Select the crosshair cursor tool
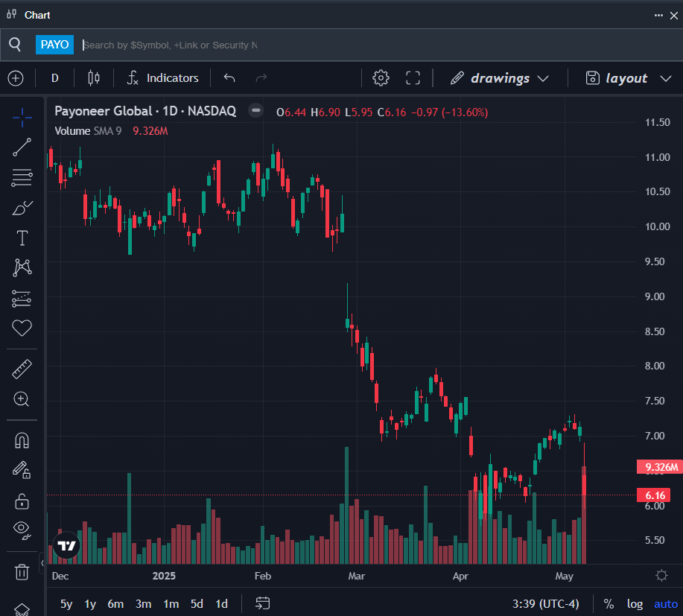Image resolution: width=683 pixels, height=616 pixels. click(22, 118)
